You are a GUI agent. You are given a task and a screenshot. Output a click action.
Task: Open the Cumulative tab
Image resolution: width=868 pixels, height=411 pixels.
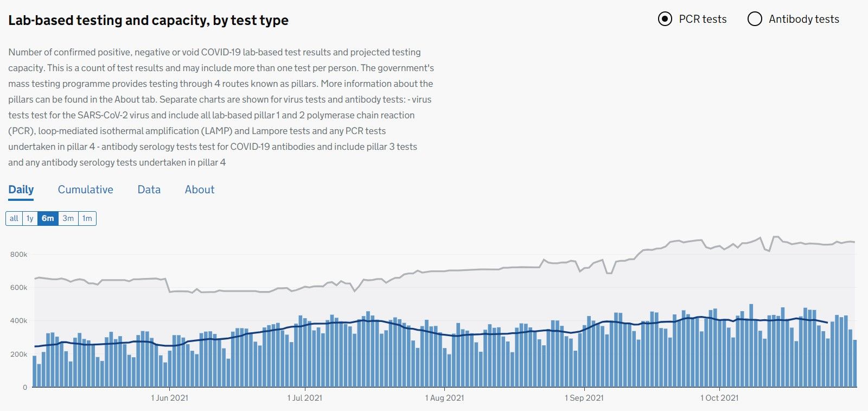(x=86, y=189)
